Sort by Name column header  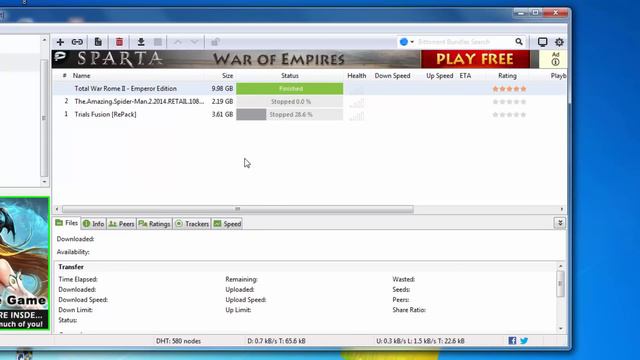(82, 76)
